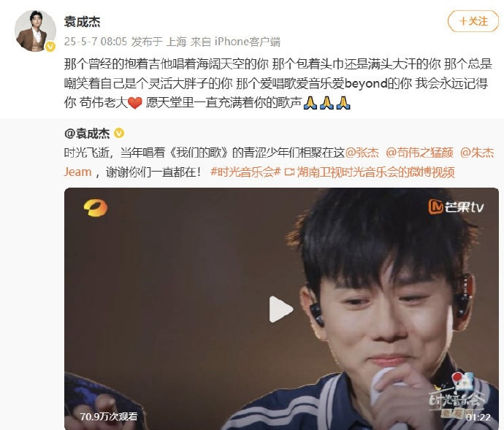This screenshot has width=504, height=430.
Task: Open the @苟伟之猛颜 mention
Action: 419,153
